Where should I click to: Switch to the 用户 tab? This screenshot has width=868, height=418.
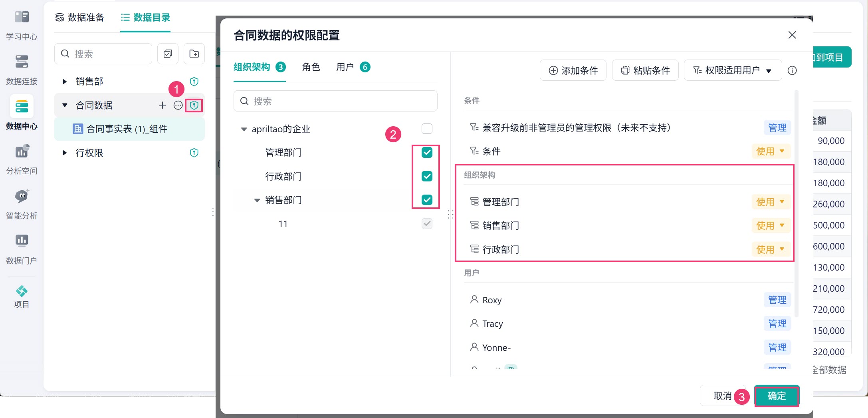tap(353, 67)
